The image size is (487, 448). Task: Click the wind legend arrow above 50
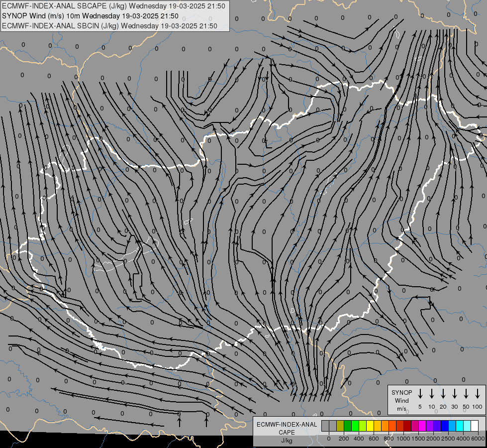[x=466, y=393]
